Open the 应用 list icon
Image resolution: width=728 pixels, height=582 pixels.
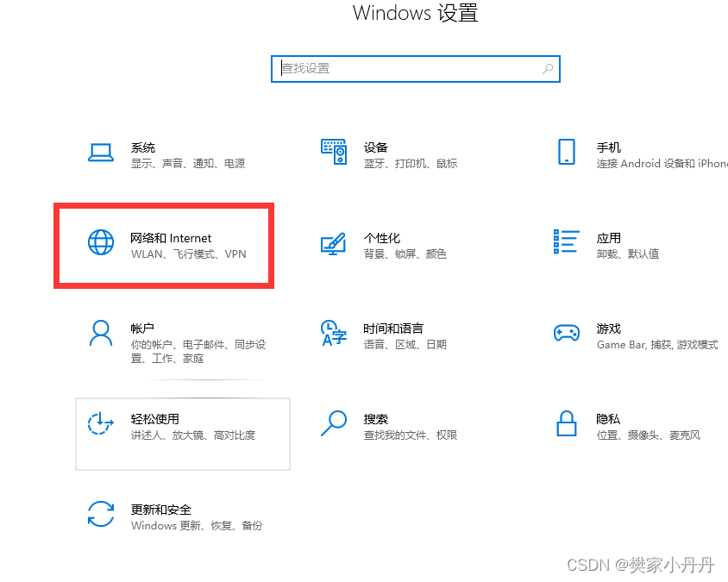tap(567, 241)
